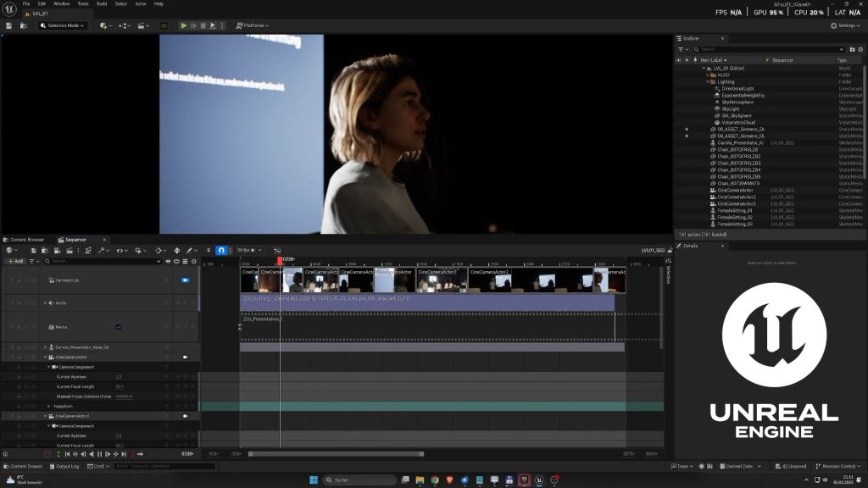868x488 pixels.
Task: Click the Sequencer track search field
Action: pos(103,261)
